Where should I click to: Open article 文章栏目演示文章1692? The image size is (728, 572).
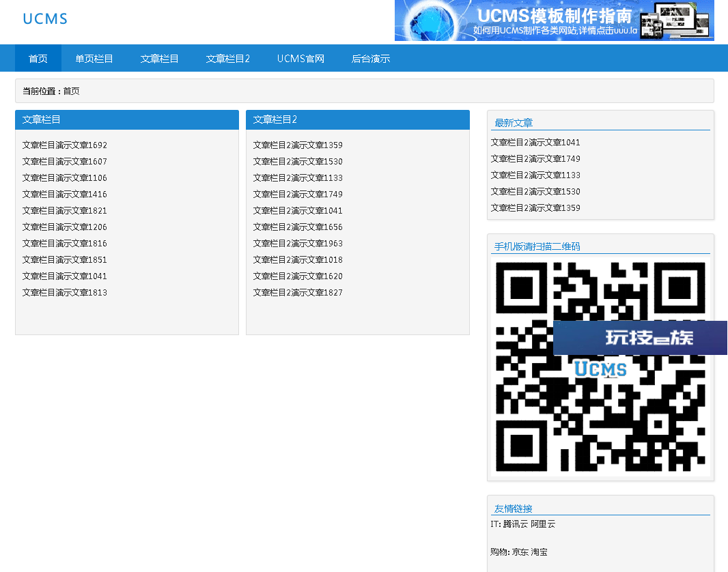(64, 145)
